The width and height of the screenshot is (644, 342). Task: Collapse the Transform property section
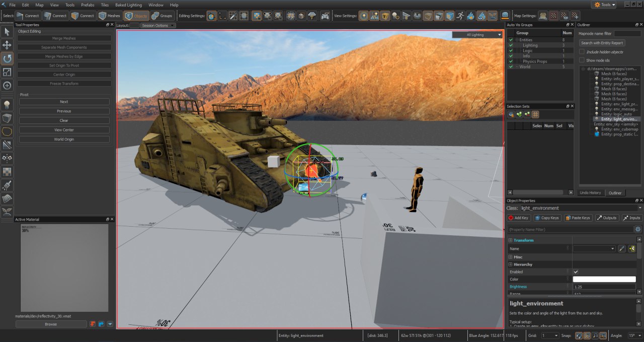click(x=510, y=240)
